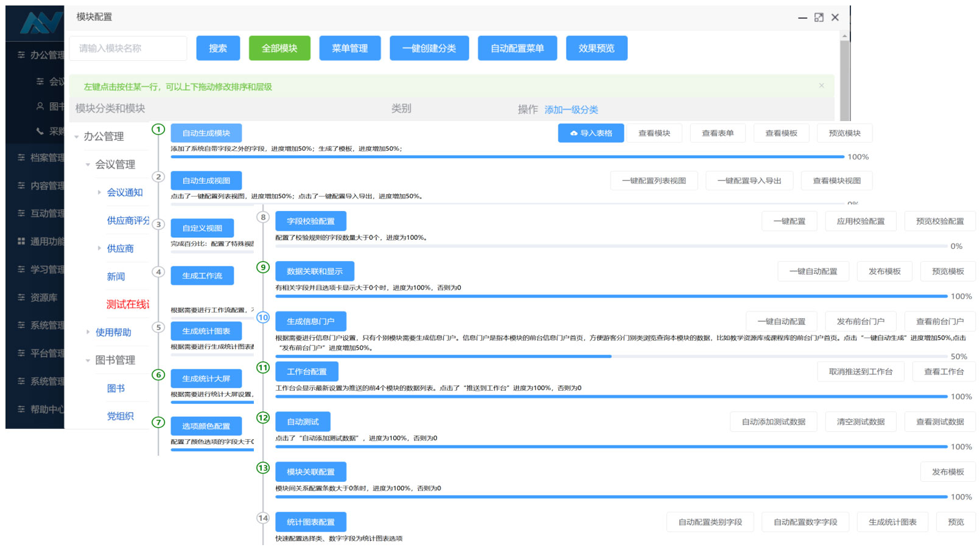This screenshot has height=550, width=980.
Task: Collapse the 办公管理 tree category
Action: [x=77, y=137]
